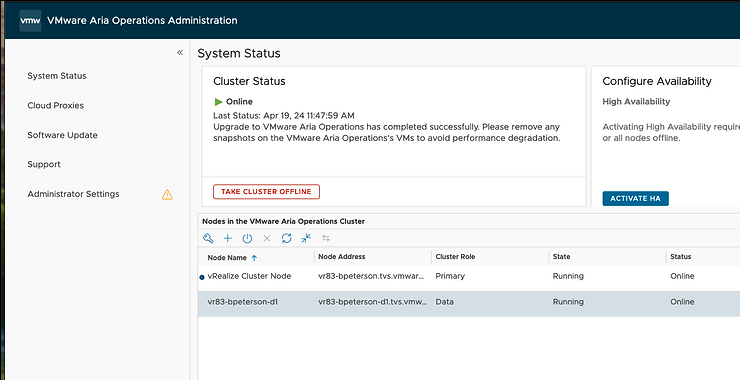Image resolution: width=740 pixels, height=380 pixels.
Task: Click the two-way arrows swap icon
Action: pyautogui.click(x=326, y=238)
